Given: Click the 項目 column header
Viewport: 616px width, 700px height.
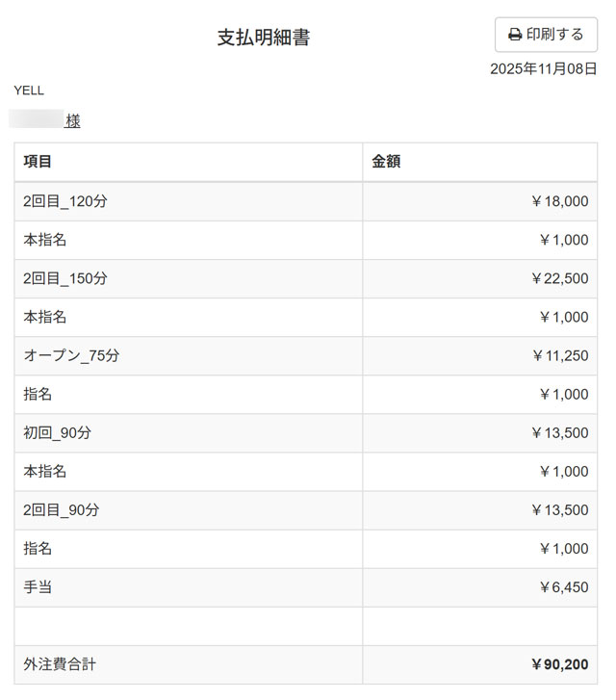Looking at the screenshot, I should pos(38,162).
